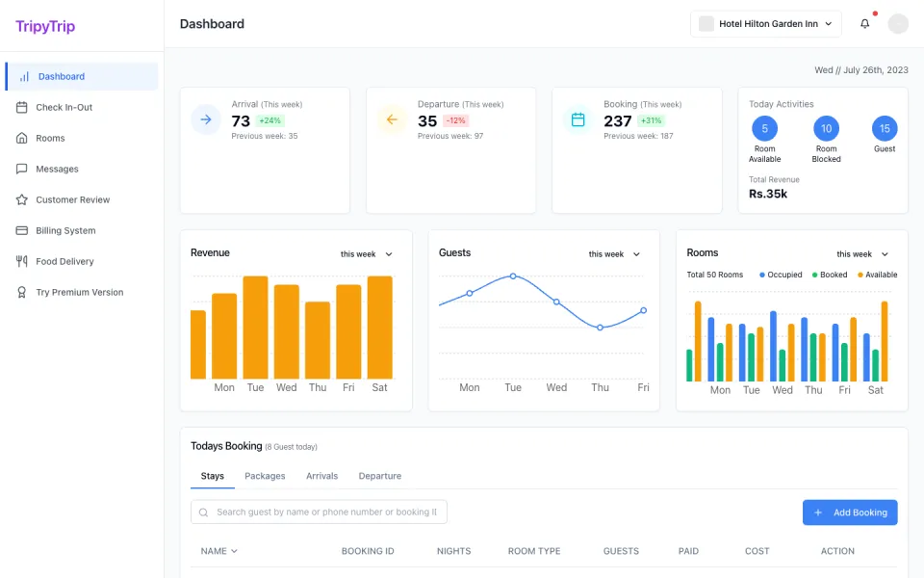Screen dimensions: 924x578
Task: Click the BOOKING ID column header
Action: pyautogui.click(x=368, y=551)
